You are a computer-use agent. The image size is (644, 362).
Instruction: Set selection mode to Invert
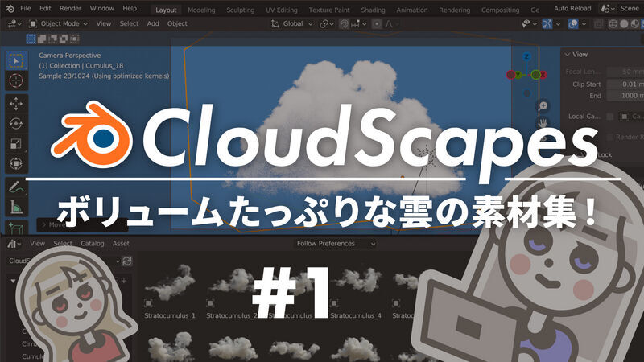pyautogui.click(x=64, y=39)
